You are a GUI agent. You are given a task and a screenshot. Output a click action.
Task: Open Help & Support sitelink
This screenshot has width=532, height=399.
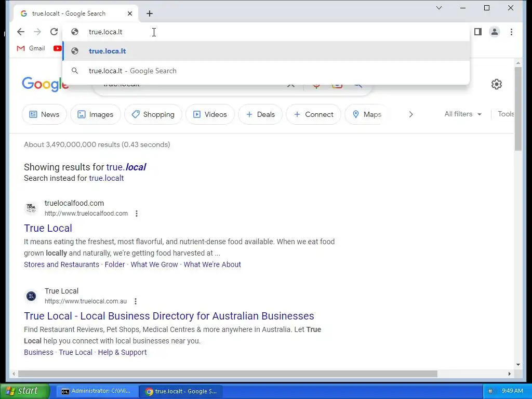coord(122,352)
